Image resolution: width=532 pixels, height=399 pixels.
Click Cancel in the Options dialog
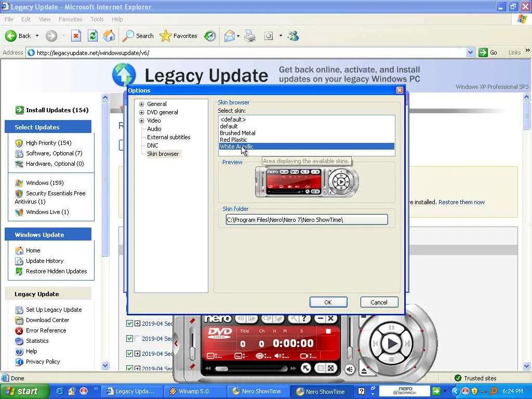pyautogui.click(x=379, y=302)
